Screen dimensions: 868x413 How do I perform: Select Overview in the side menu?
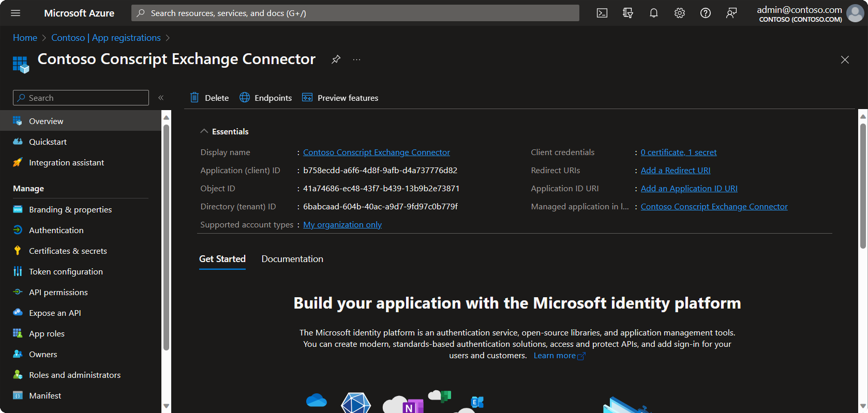click(x=81, y=121)
